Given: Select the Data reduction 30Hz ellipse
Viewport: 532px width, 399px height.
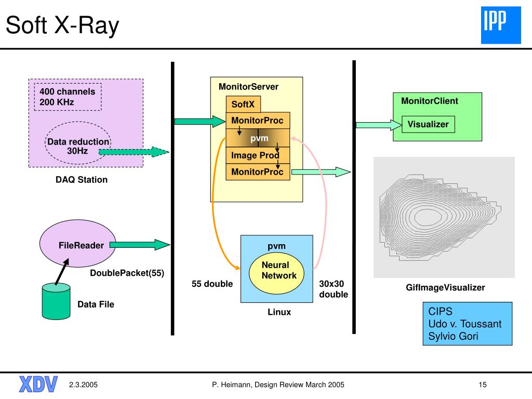Looking at the screenshot, I should point(78,143).
